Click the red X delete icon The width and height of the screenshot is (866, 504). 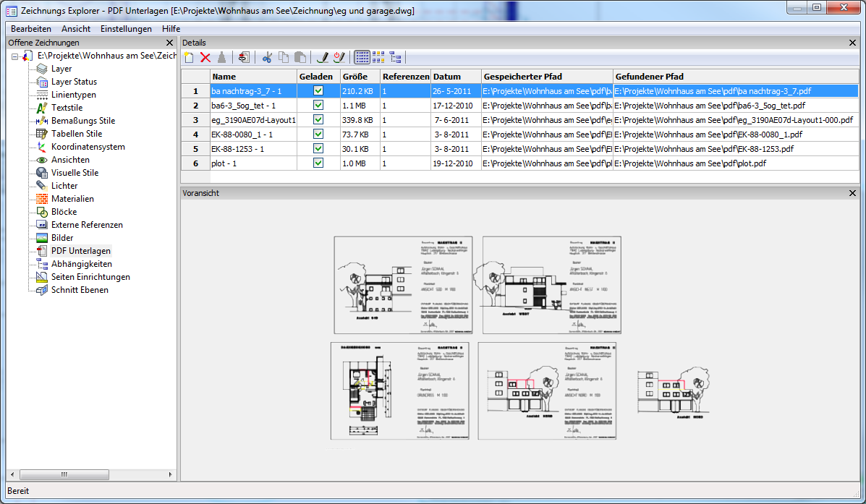click(205, 57)
